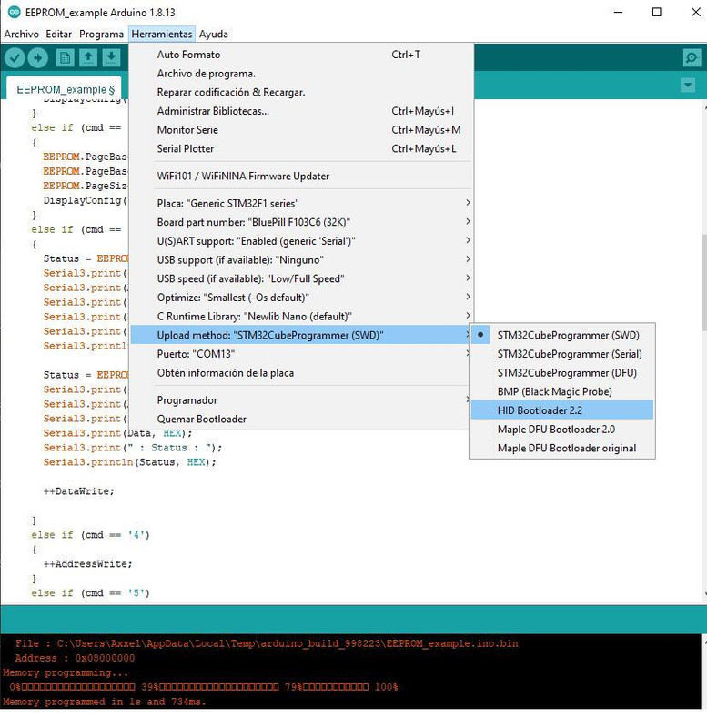Switch to the EEPROM_example sketch tab

(x=65, y=89)
